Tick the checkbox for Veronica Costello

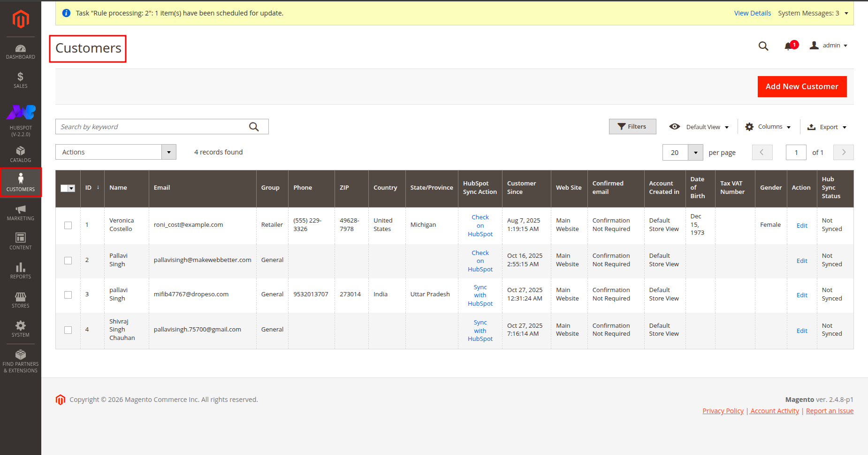[68, 225]
